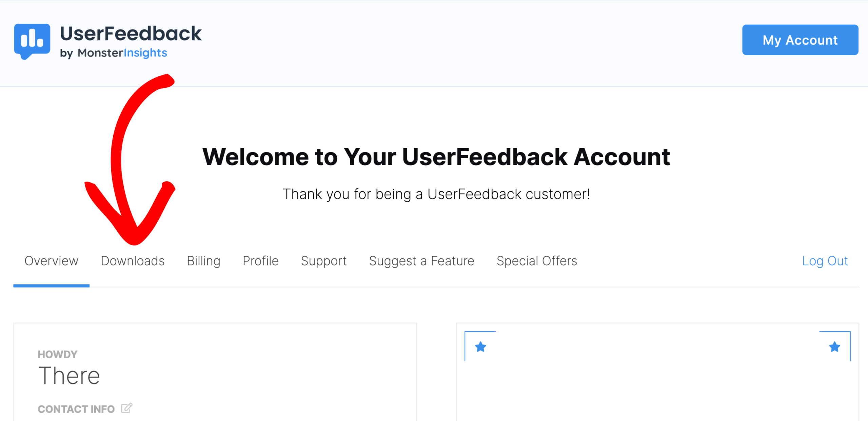Viewport: 868px width, 421px height.
Task: Click the Thank you customer subtitle text
Action: pos(436,194)
